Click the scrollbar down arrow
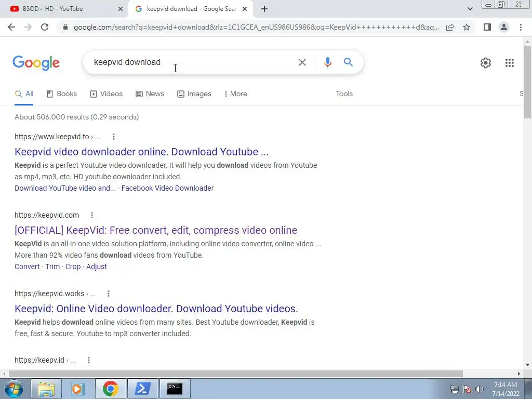 pyautogui.click(x=527, y=365)
